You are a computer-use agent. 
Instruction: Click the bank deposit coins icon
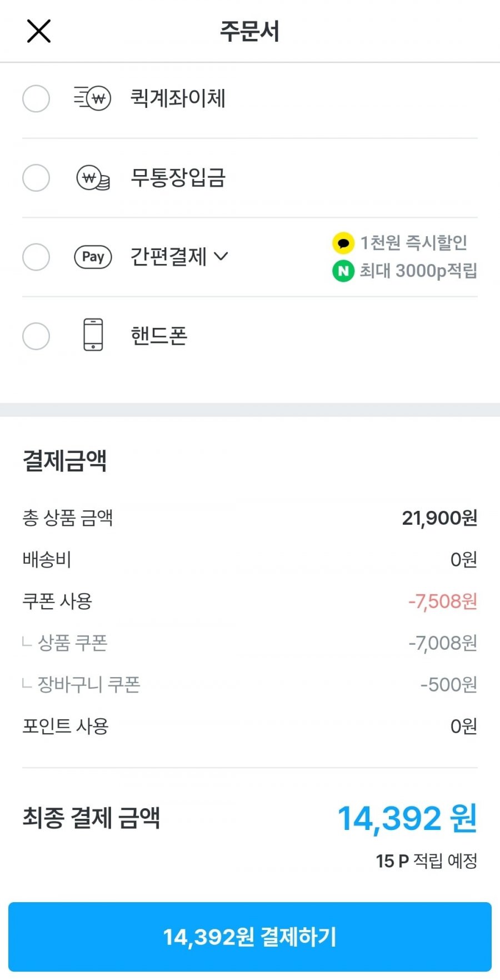(x=93, y=178)
